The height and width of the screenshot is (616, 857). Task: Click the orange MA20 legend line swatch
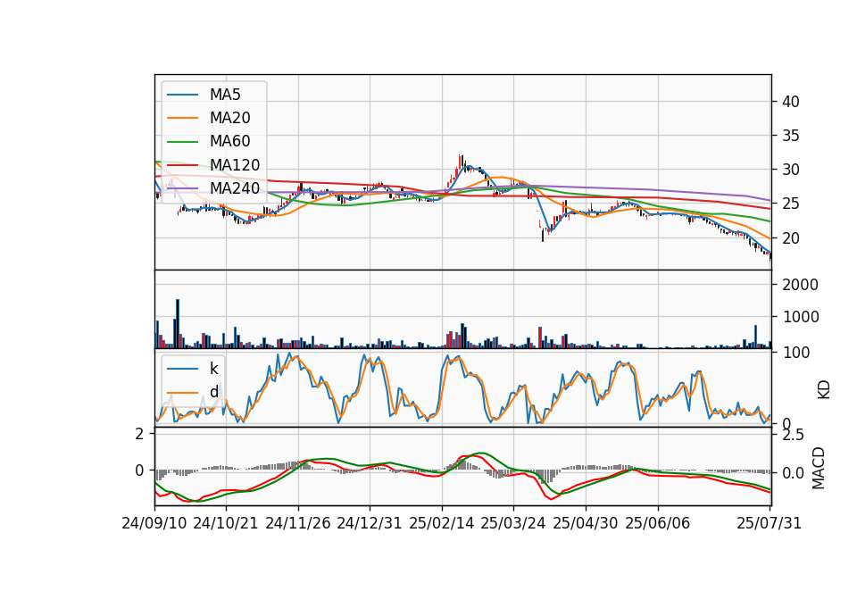click(182, 118)
